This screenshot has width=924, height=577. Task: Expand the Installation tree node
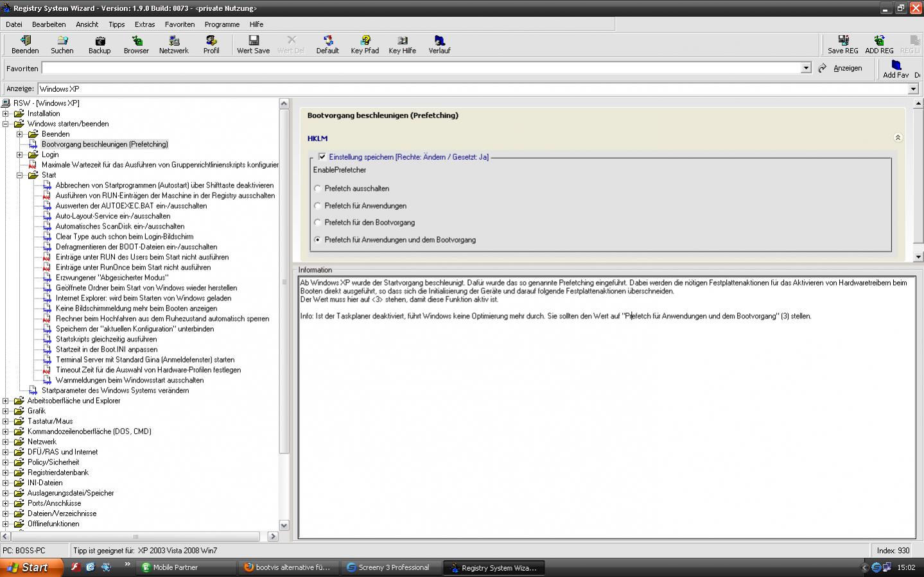click(6, 114)
